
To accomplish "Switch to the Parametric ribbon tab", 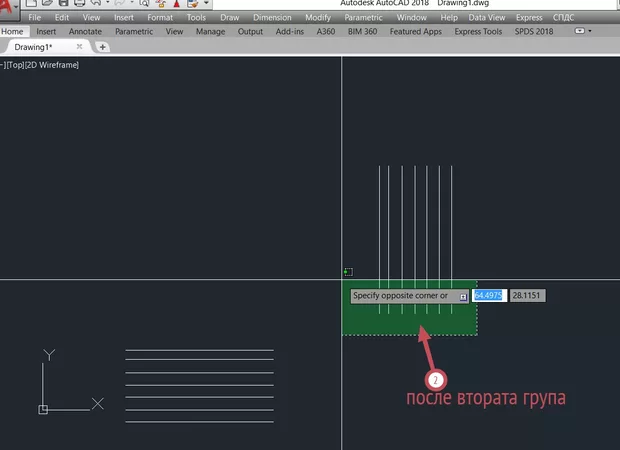I will point(134,31).
